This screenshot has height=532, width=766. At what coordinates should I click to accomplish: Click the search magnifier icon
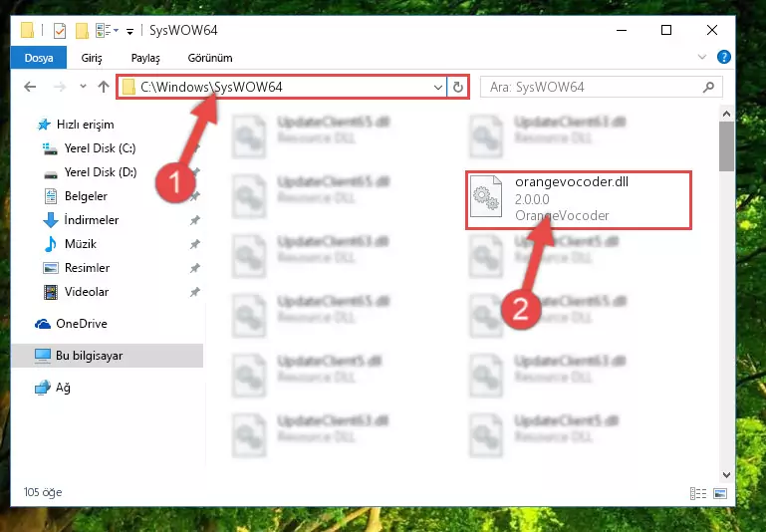[x=708, y=87]
